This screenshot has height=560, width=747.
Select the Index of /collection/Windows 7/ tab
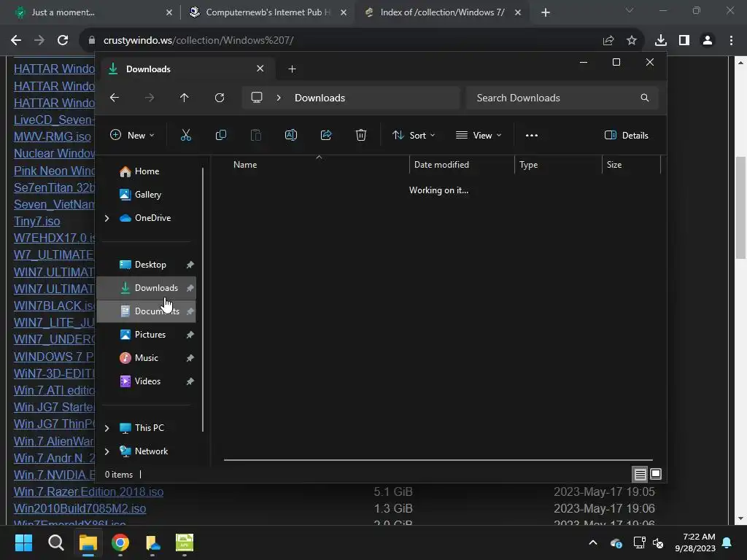click(x=441, y=12)
